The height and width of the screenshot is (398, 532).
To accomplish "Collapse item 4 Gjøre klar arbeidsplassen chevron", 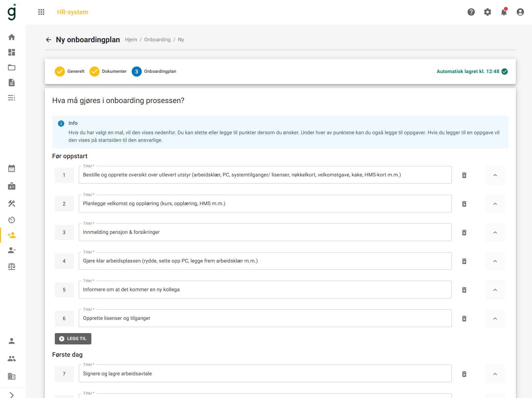I will (x=495, y=261).
